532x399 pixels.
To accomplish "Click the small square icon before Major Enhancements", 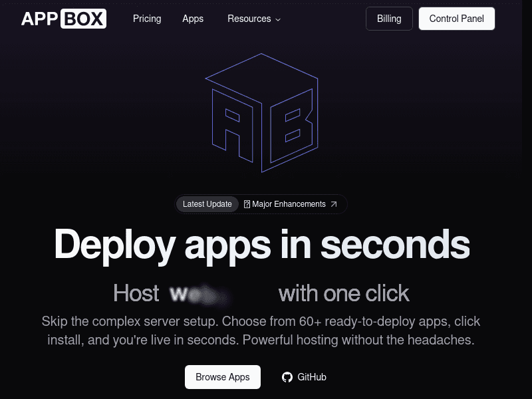I will (247, 204).
